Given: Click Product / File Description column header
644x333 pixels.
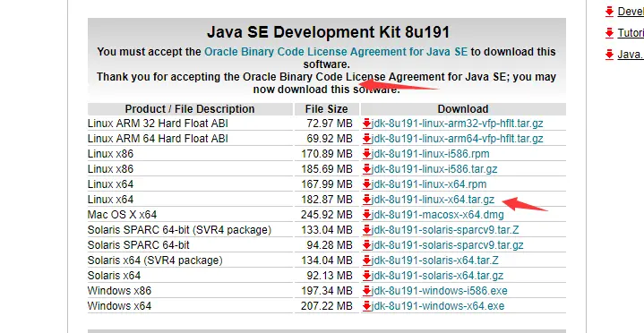Looking at the screenshot, I should pyautogui.click(x=190, y=109).
